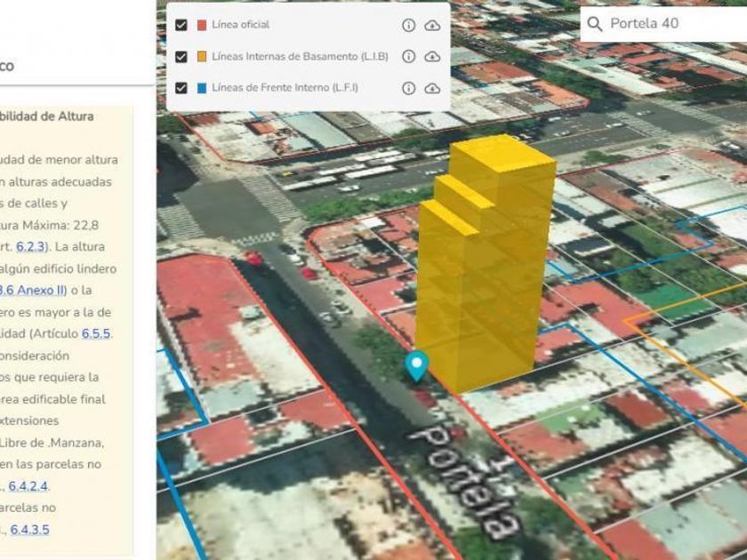Viewport: 747px width, 560px height.
Task: Click the teal location pin marker
Action: [417, 366]
